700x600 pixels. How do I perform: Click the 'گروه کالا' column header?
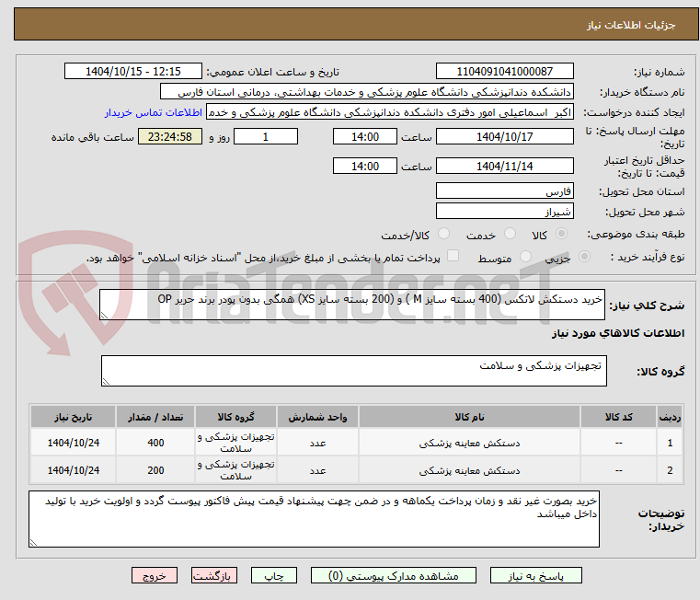point(235,417)
